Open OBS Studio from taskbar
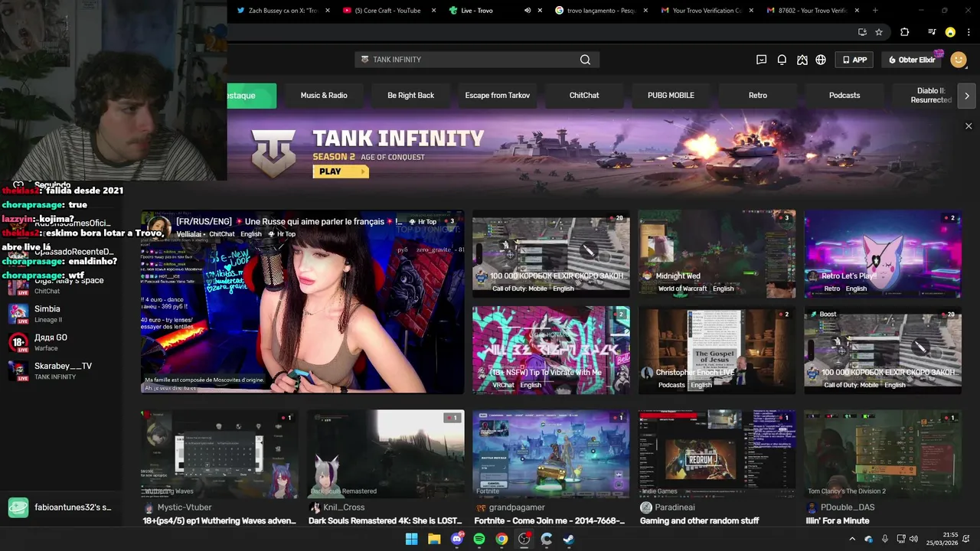The height and width of the screenshot is (551, 980). [x=524, y=539]
